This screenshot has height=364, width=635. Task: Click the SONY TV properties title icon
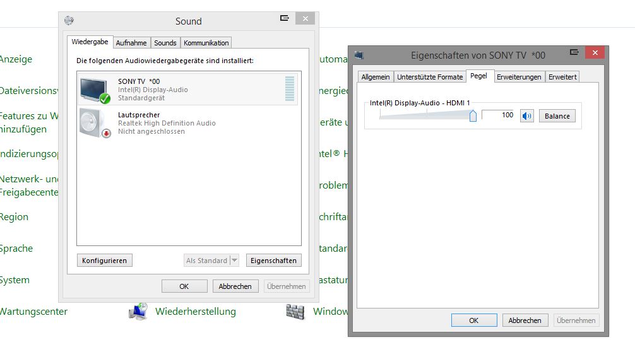pos(359,55)
